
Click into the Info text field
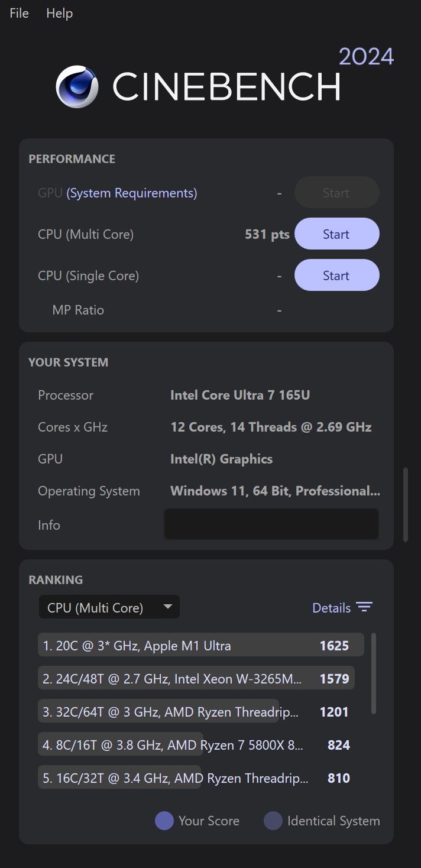tap(271, 524)
